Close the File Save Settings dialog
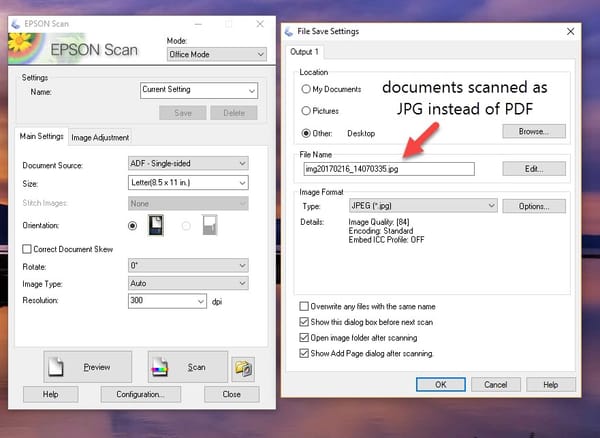Viewport: 600px width, 438px height. (570, 31)
